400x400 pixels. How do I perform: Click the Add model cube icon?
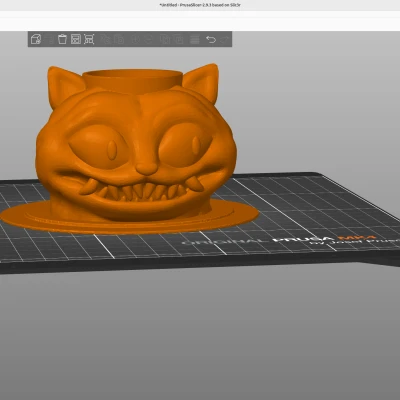point(36,39)
